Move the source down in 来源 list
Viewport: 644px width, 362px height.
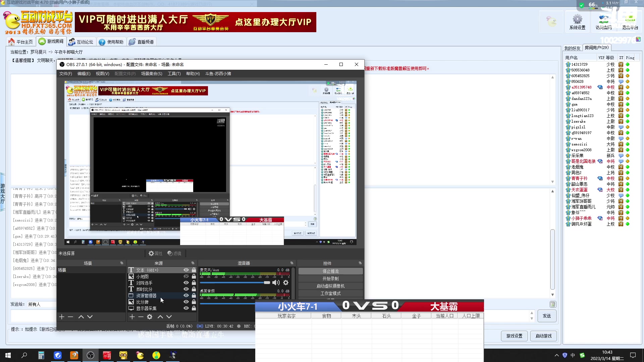(x=169, y=317)
